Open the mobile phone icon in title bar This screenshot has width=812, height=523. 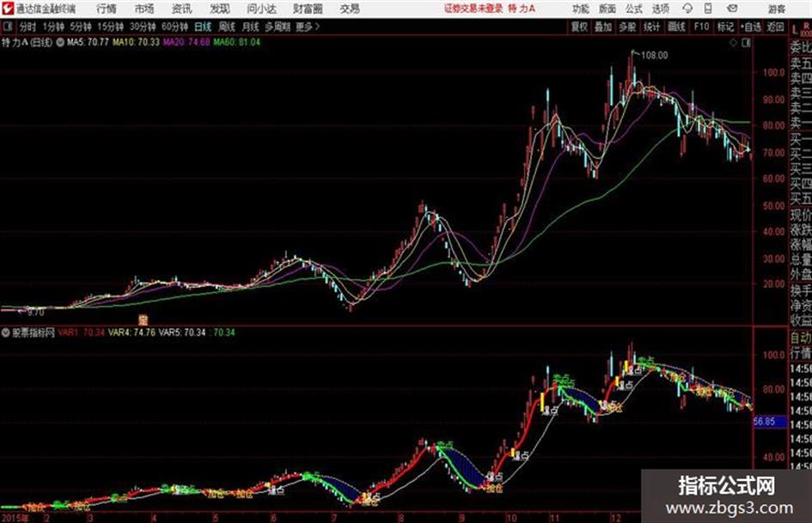708,9
